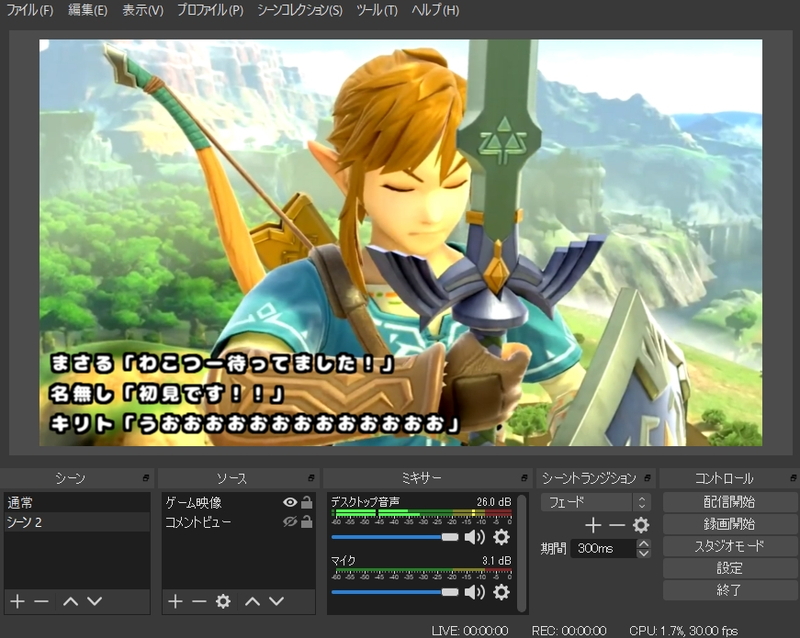Add a transition with plus icon
Screen dimensions: 800x638
593,525
